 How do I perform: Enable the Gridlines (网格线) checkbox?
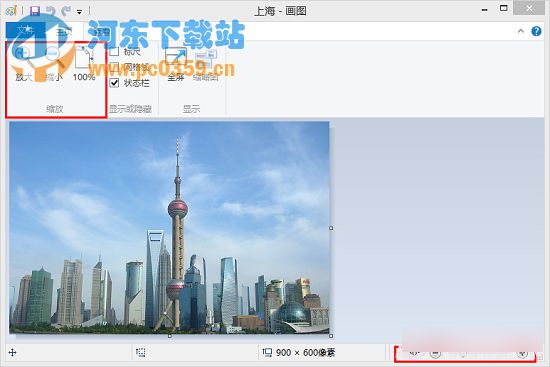point(114,67)
